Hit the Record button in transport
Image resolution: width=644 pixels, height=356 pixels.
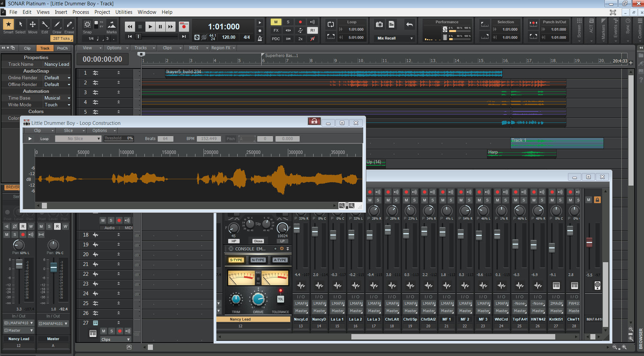[184, 26]
